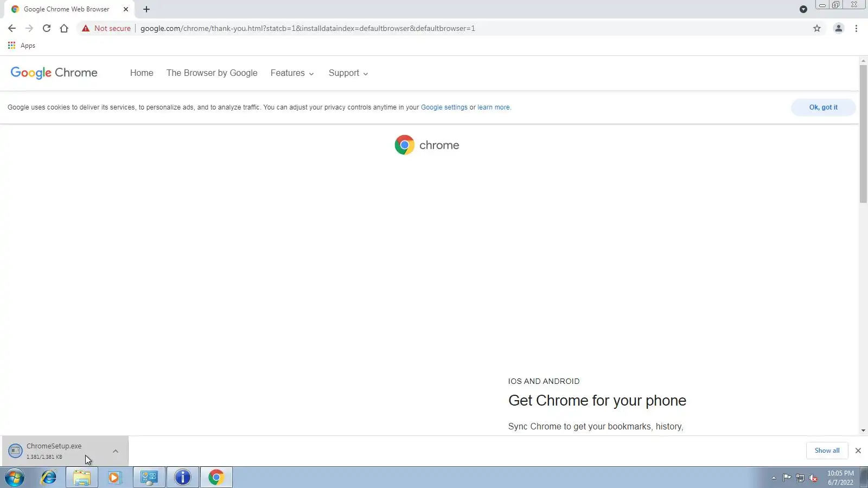Click the muted volume tray icon

[x=813, y=478]
